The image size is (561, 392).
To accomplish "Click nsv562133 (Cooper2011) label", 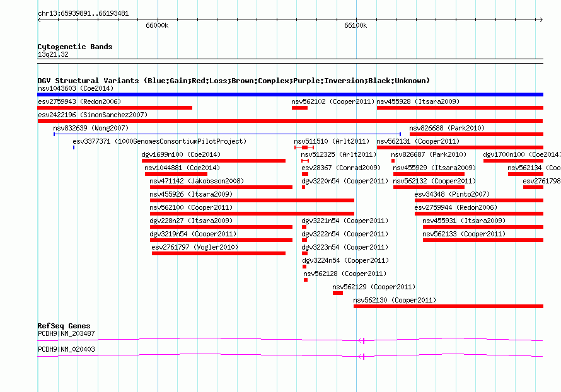I will 464,234.
